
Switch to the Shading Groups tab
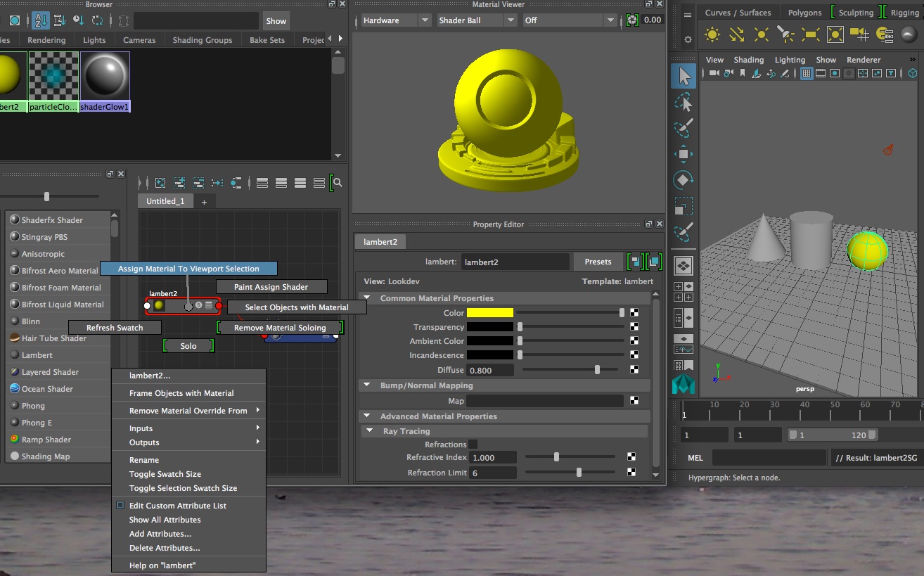point(203,40)
